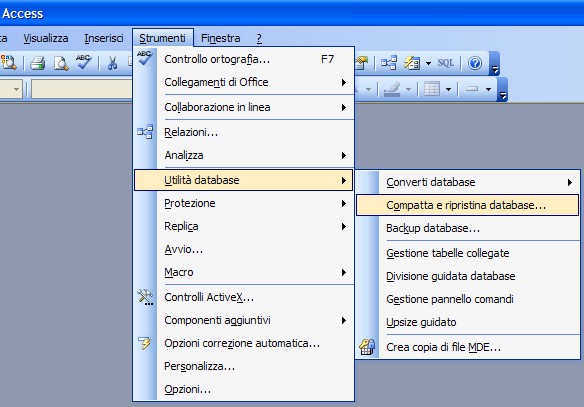Choose Backup database entry
Image resolution: width=584 pixels, height=407 pixels.
point(467,228)
